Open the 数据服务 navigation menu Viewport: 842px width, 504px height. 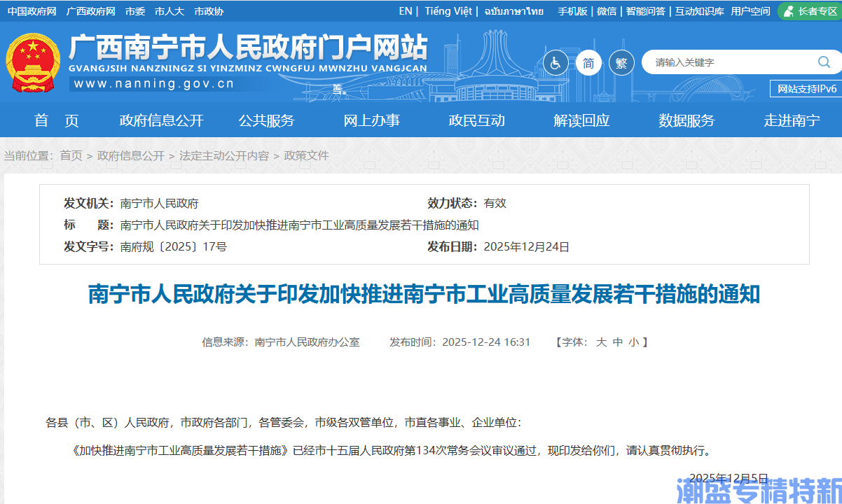(687, 120)
